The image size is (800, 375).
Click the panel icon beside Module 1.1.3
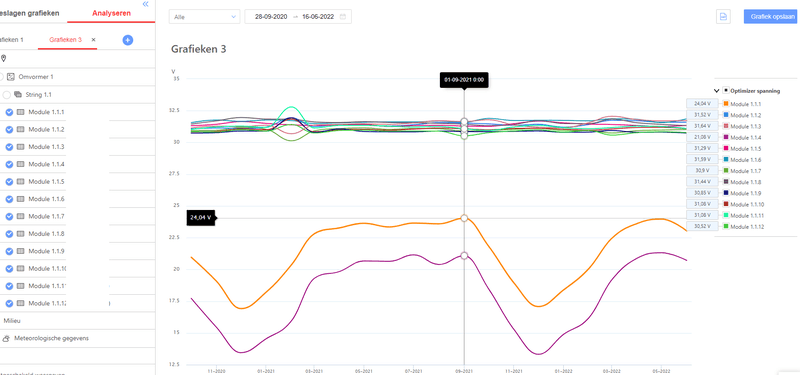(x=20, y=147)
